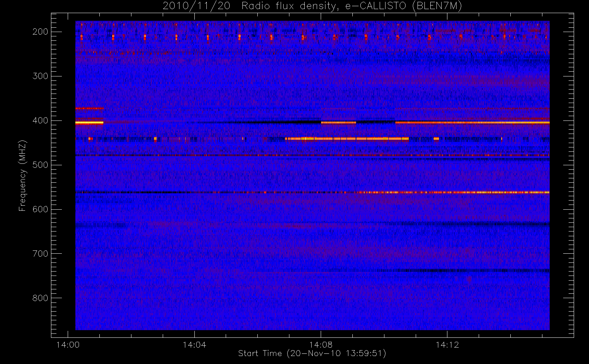
Task: Click the 400 frequency tick label
Action: 40,120
